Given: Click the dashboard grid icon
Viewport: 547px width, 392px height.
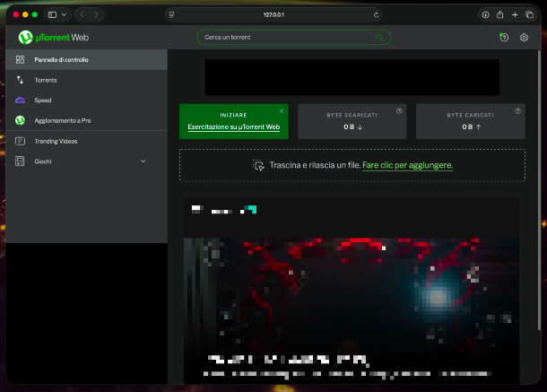Looking at the screenshot, I should pyautogui.click(x=20, y=60).
